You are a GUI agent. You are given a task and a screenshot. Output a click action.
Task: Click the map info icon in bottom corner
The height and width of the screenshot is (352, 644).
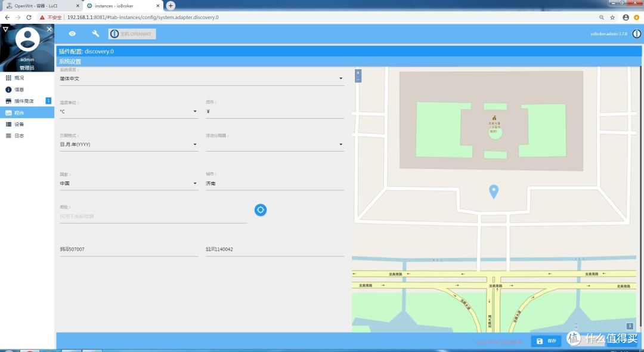point(630,326)
